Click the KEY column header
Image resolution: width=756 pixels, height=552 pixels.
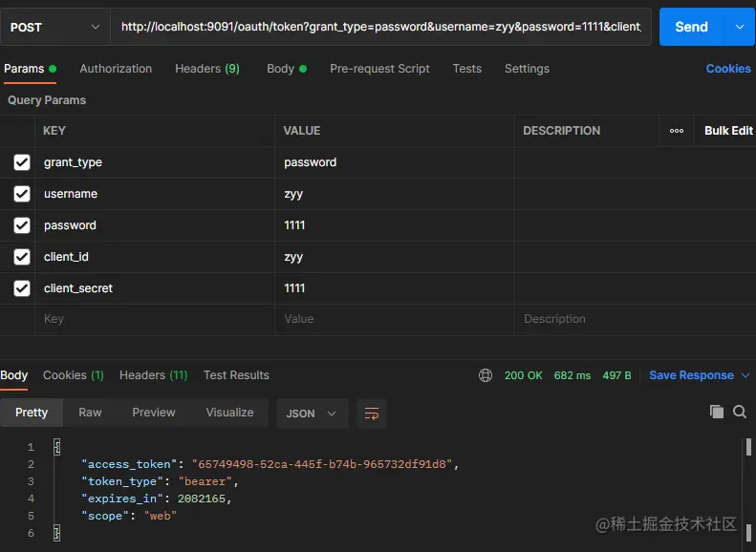point(54,131)
